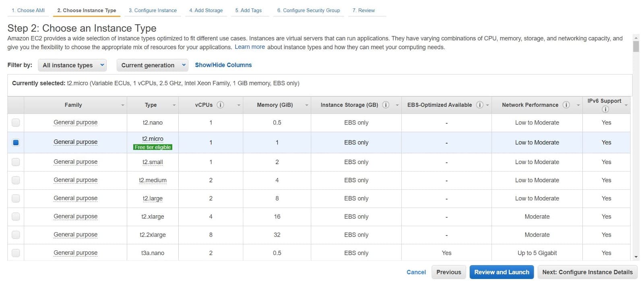
Task: Click the 16 memory value cell
Action: point(277,216)
